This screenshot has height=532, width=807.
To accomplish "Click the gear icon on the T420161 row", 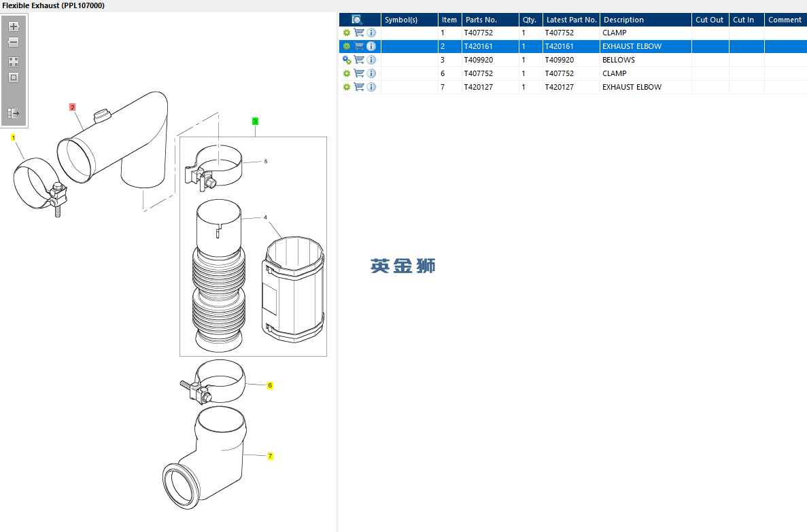I will pyautogui.click(x=346, y=46).
